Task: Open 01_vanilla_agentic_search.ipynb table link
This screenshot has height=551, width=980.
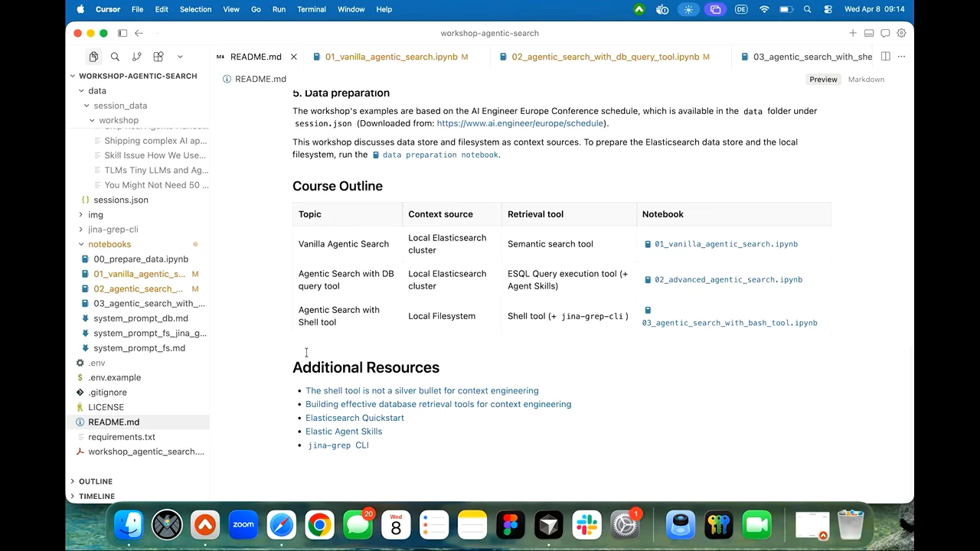Action: [x=720, y=244]
